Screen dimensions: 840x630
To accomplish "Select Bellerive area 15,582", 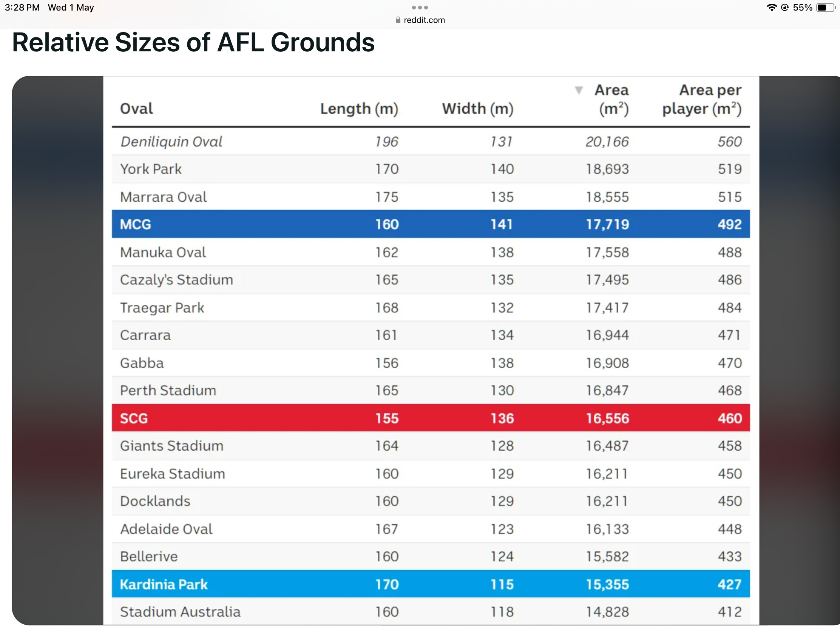I will [607, 557].
